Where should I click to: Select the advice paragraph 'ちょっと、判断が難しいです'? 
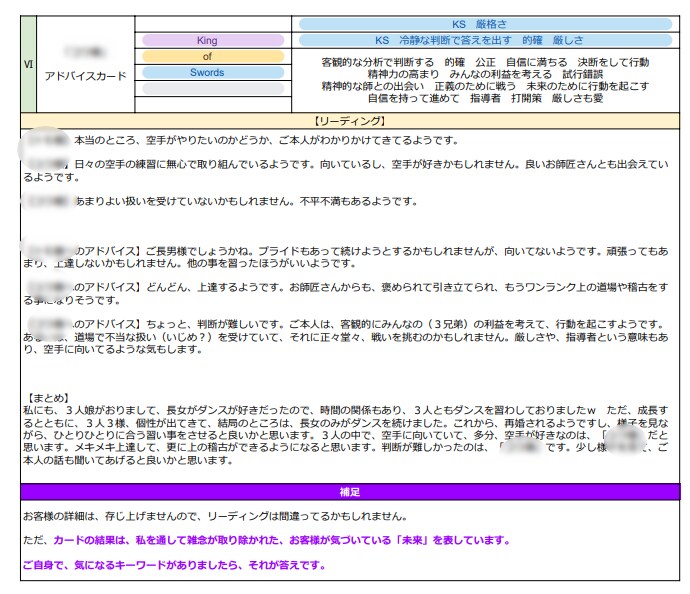346,337
